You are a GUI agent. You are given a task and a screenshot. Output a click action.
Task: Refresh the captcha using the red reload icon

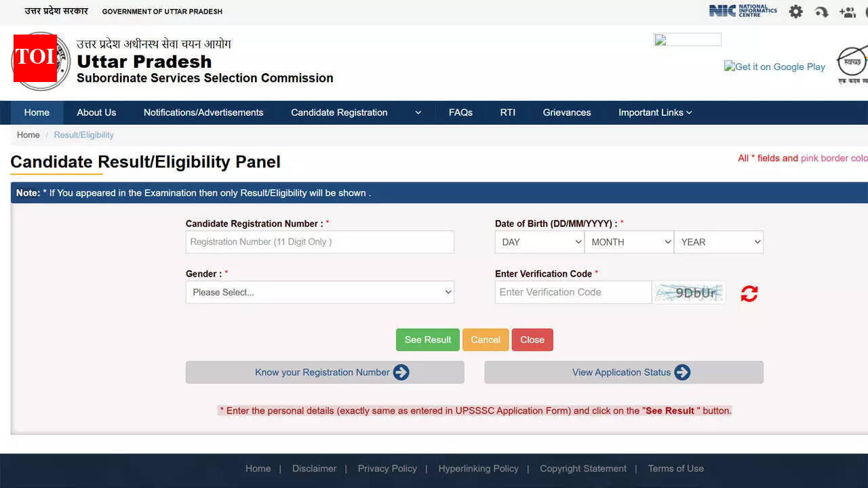(x=749, y=293)
